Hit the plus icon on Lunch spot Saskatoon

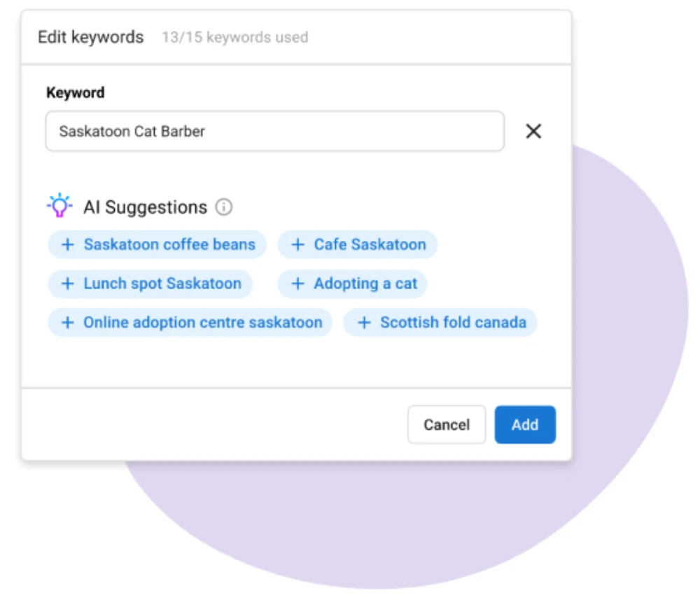[x=67, y=284]
